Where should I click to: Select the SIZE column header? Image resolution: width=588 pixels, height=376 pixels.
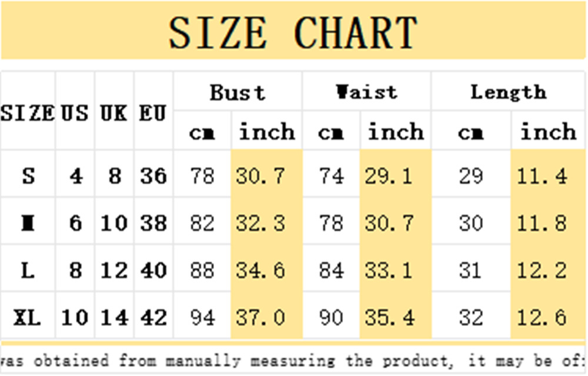coord(28,113)
